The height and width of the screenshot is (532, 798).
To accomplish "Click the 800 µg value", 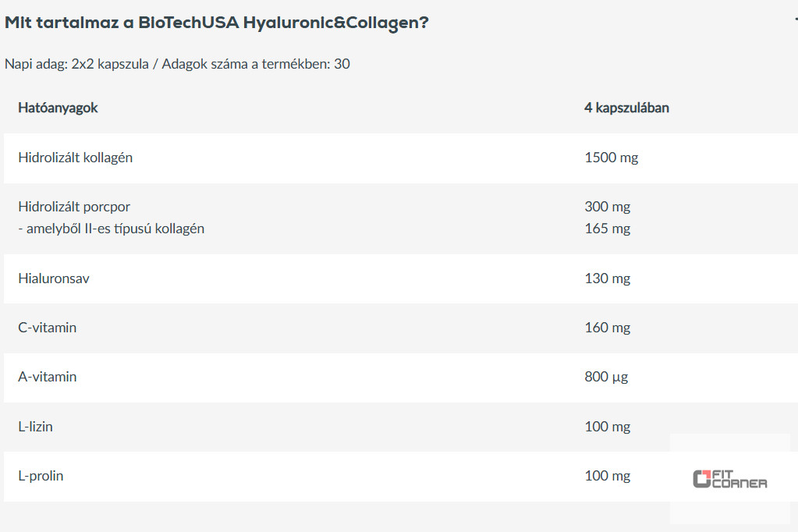I will [x=606, y=378].
